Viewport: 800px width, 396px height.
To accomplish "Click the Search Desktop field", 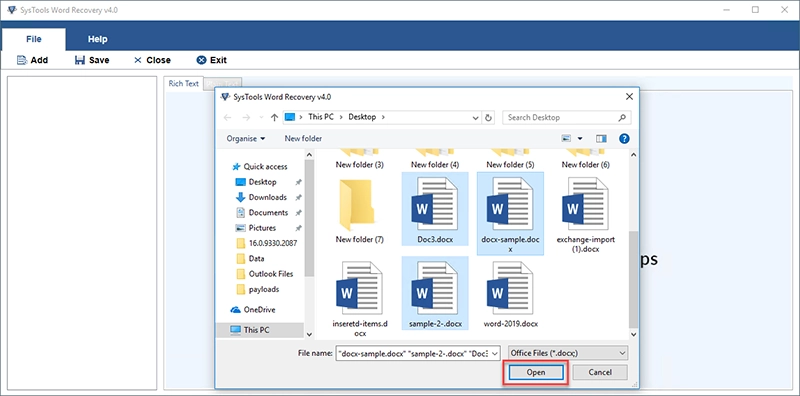I will tap(566, 117).
